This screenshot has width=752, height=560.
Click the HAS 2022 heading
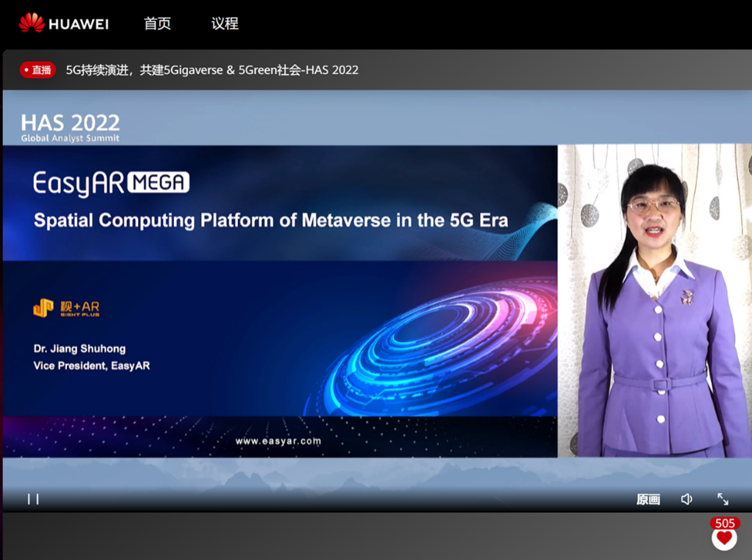click(70, 123)
